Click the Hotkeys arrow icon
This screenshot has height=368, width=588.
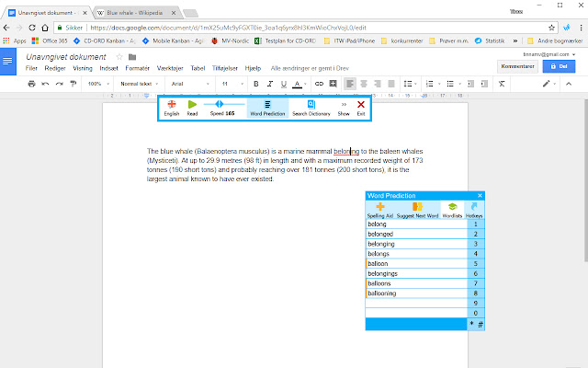pyautogui.click(x=475, y=208)
